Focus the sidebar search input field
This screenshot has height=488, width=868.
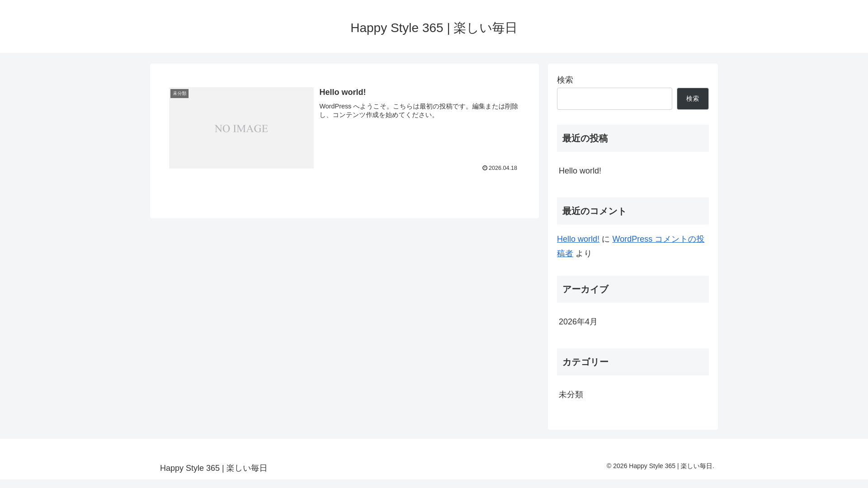point(614,99)
